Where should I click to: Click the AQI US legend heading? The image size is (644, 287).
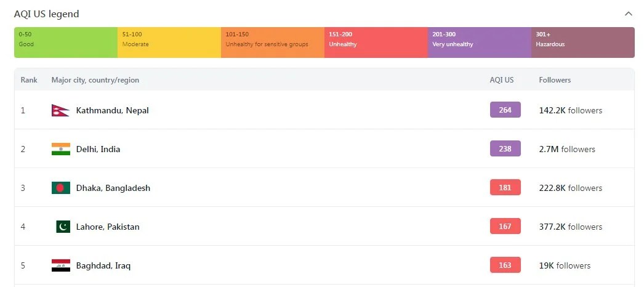click(46, 14)
